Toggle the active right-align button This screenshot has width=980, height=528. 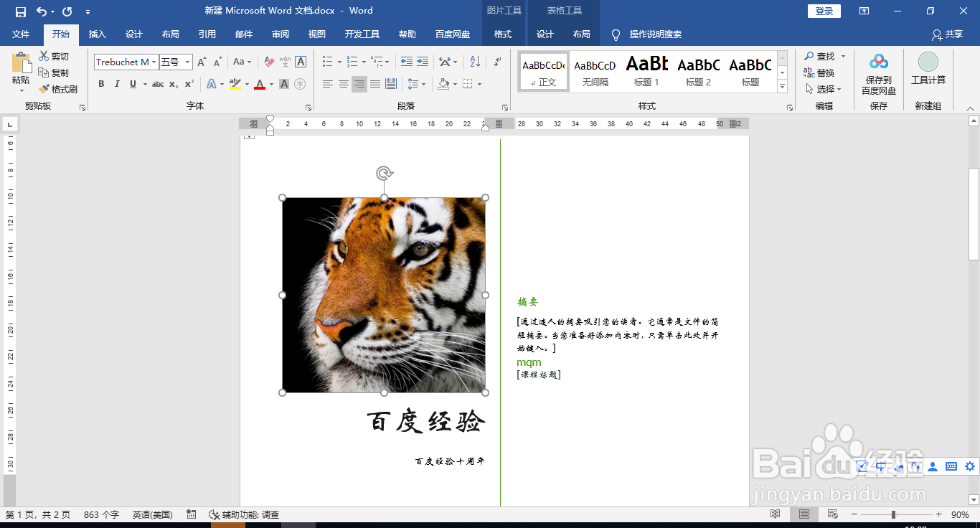point(359,84)
